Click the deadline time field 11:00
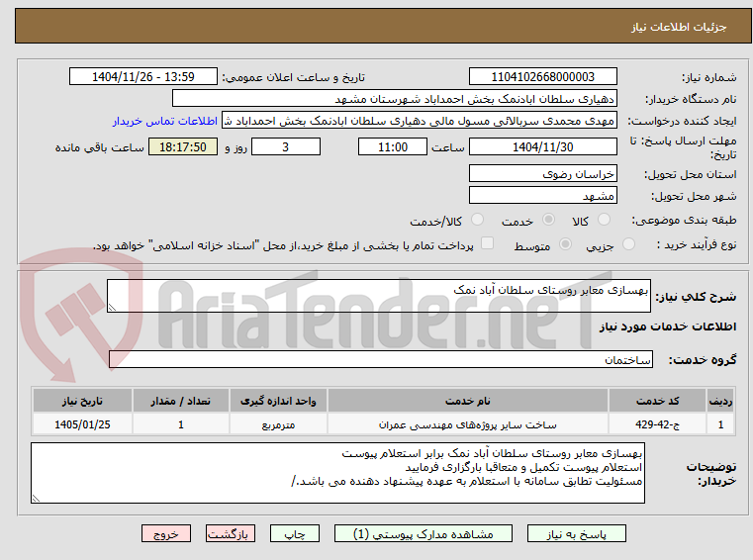The height and width of the screenshot is (560, 753). click(393, 147)
